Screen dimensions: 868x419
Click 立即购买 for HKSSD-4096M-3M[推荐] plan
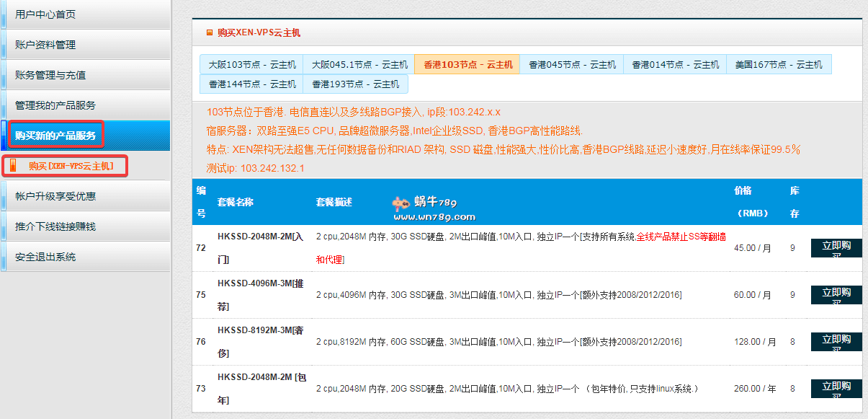click(x=836, y=295)
